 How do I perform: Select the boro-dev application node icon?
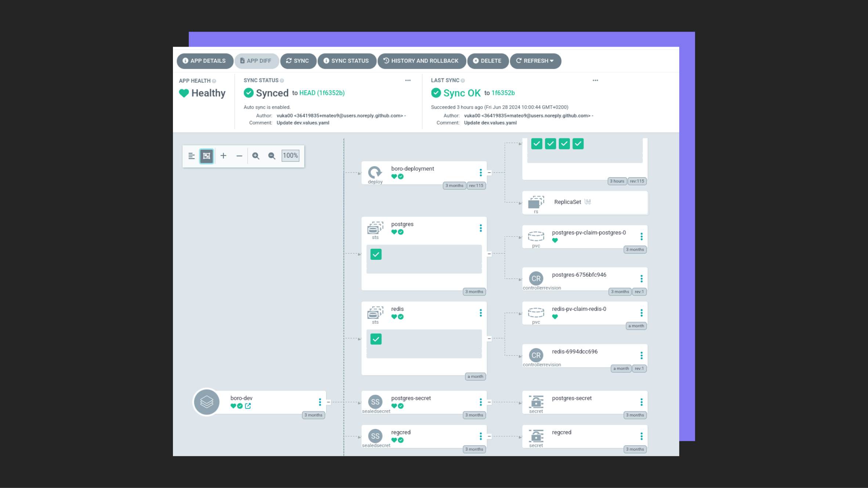coord(207,402)
